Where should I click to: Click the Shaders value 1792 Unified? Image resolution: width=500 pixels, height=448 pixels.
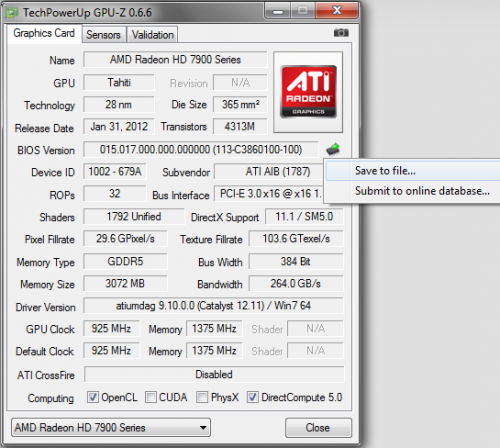click(134, 217)
